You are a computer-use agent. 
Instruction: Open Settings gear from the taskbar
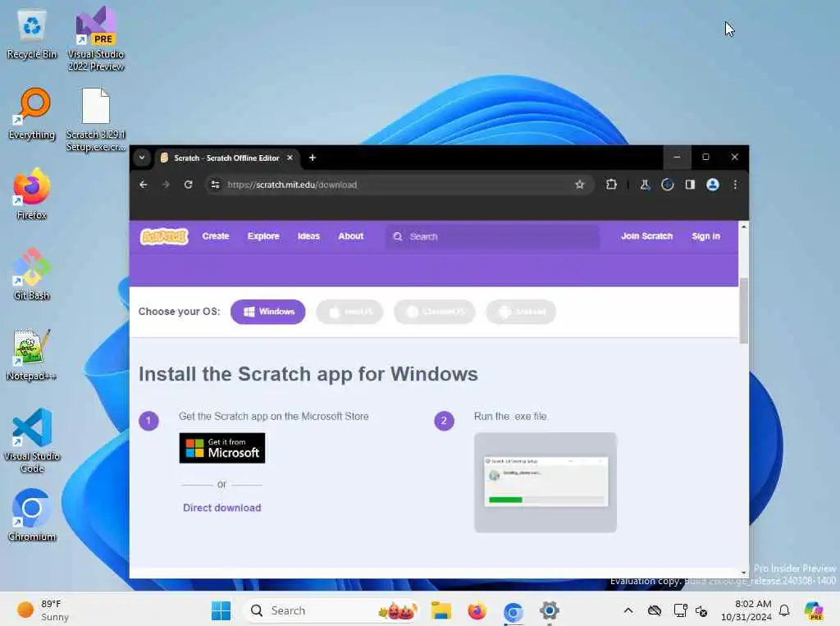point(549,610)
